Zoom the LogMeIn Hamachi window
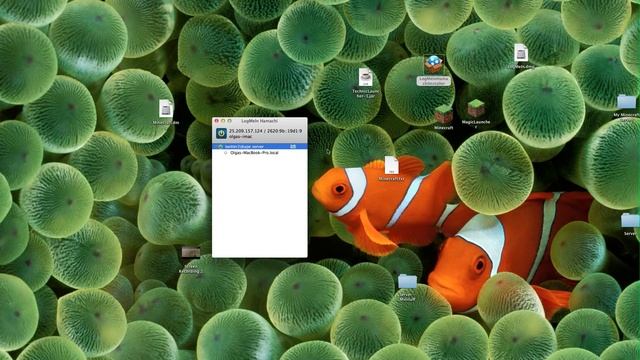 point(229,121)
